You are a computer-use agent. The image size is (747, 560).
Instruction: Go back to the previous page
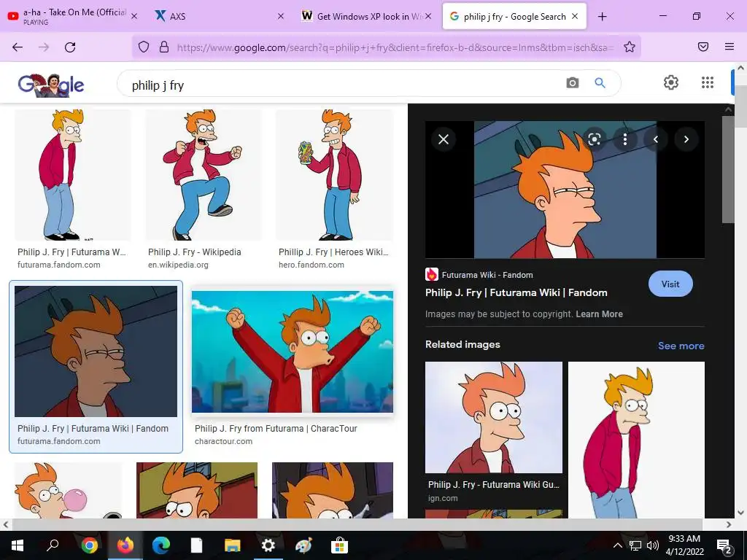[18, 47]
